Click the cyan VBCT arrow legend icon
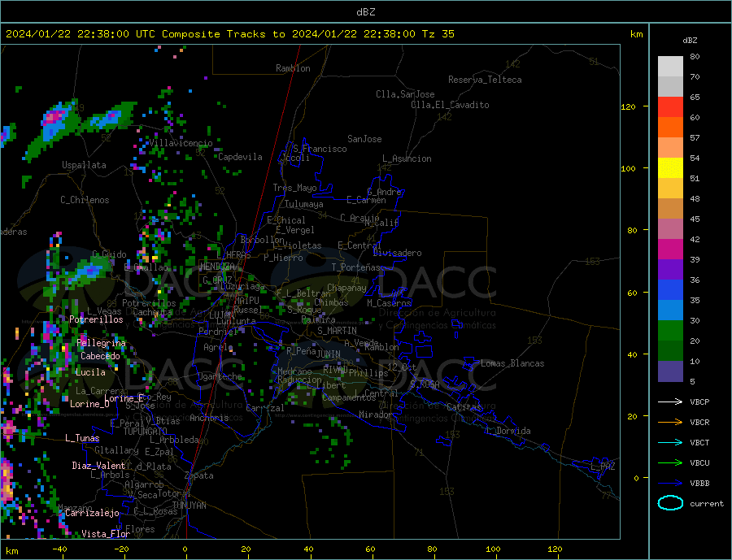 pyautogui.click(x=670, y=442)
